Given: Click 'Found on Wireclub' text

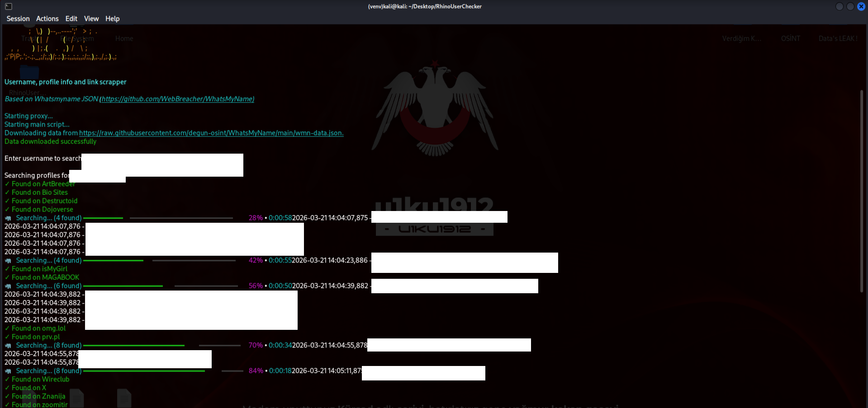Looking at the screenshot, I should 40,380.
